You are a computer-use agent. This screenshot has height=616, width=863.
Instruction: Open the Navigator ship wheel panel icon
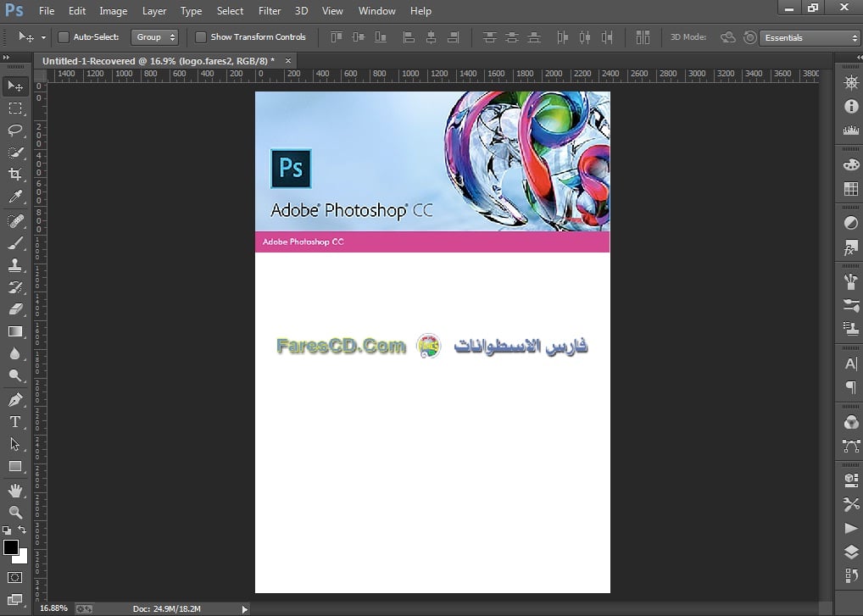pyautogui.click(x=851, y=82)
